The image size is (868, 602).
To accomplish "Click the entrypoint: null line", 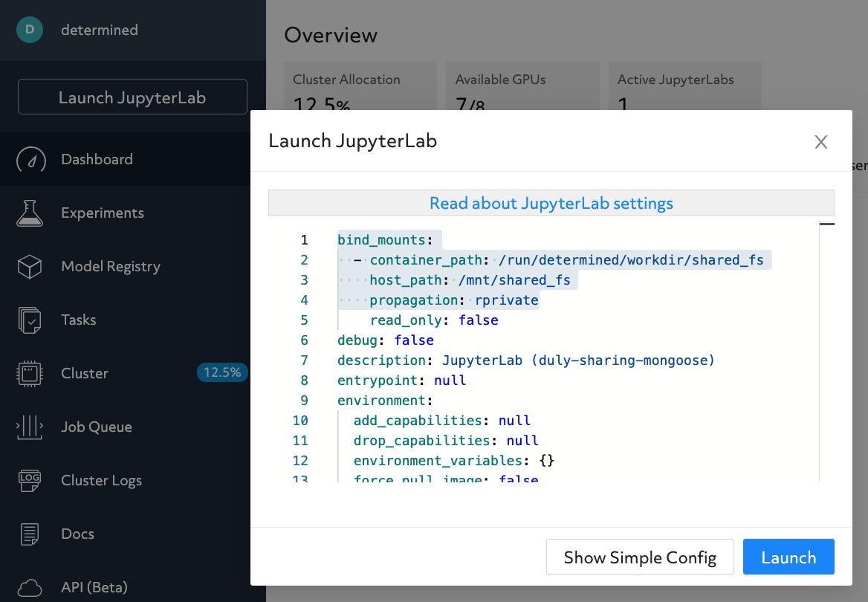I will 402,380.
